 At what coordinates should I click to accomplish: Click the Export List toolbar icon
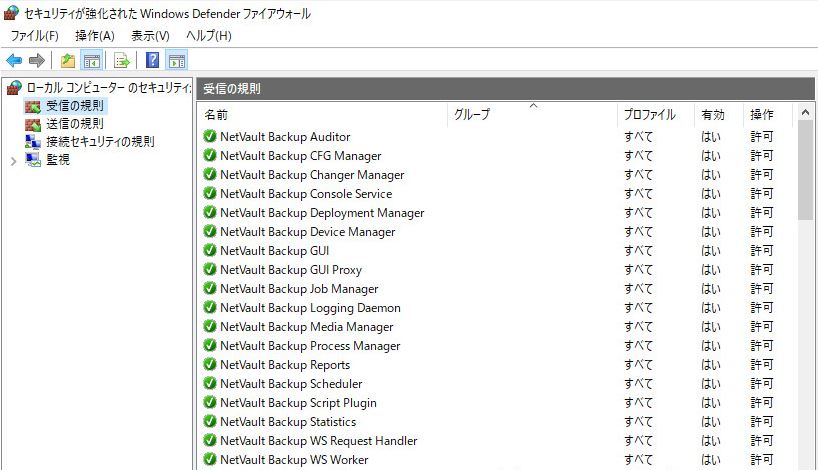[122, 61]
